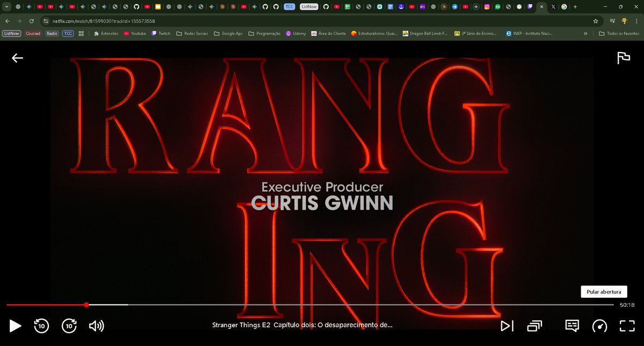This screenshot has width=644, height=346.
Task: Open the Restic tab group bookmark
Action: (52, 33)
